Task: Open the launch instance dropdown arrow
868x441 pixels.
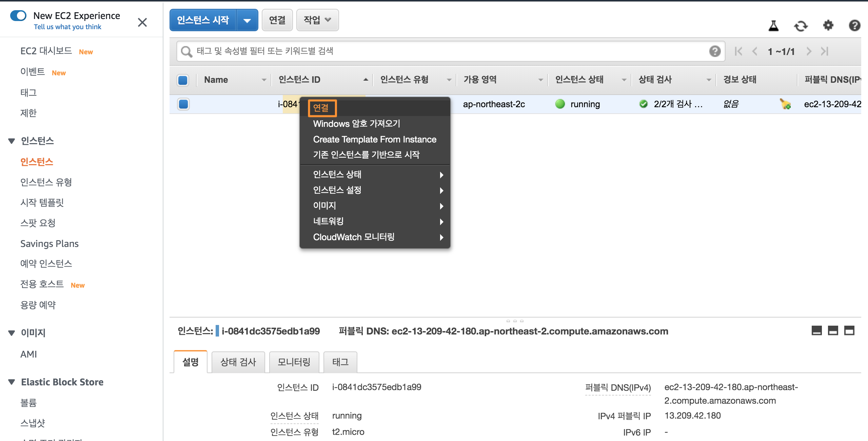Action: (x=247, y=20)
